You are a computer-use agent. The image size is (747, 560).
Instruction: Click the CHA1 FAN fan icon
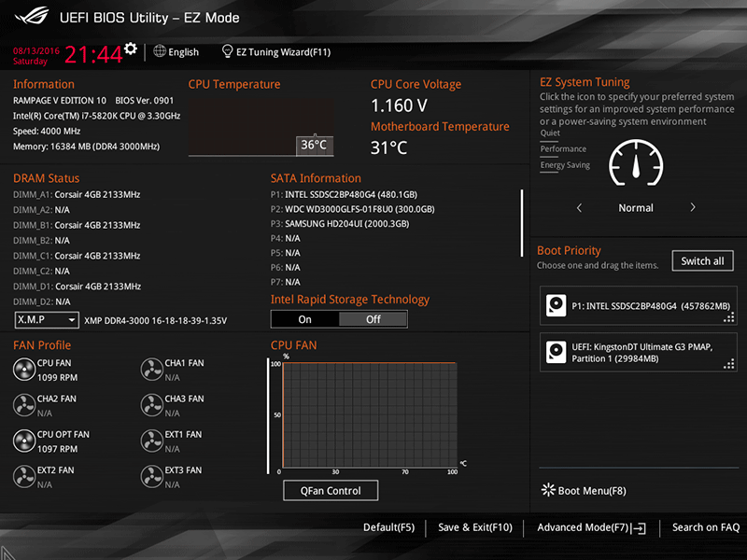(152, 369)
